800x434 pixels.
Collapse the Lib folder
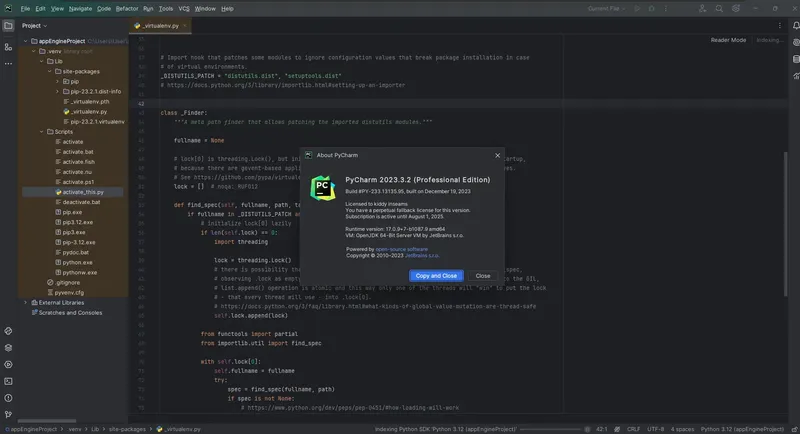point(42,61)
